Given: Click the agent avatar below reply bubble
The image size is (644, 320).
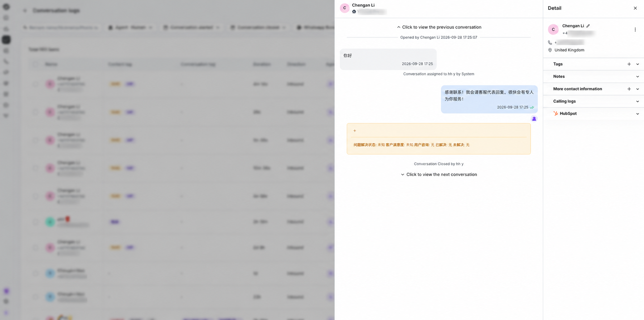Looking at the screenshot, I should [x=534, y=119].
